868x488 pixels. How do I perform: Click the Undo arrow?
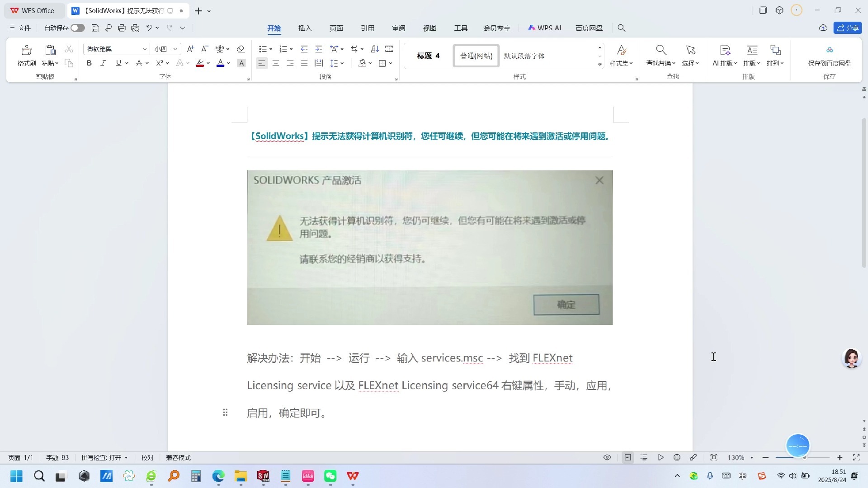(149, 28)
